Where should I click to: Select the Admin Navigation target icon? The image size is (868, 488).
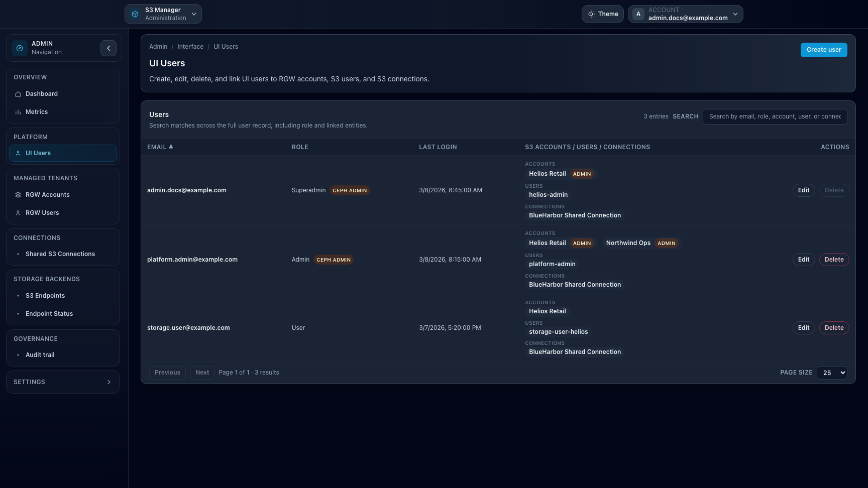19,48
